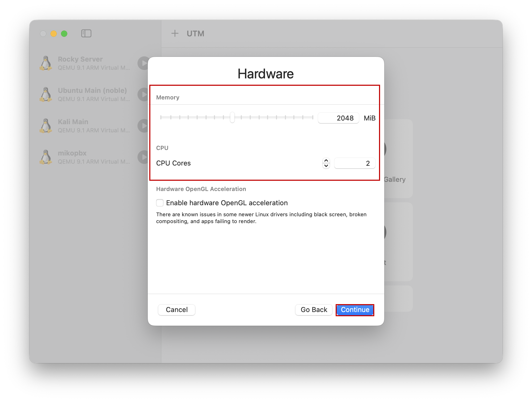Image resolution: width=532 pixels, height=402 pixels.
Task: Decrease CPU cores with stepper down arrow
Action: (326, 166)
